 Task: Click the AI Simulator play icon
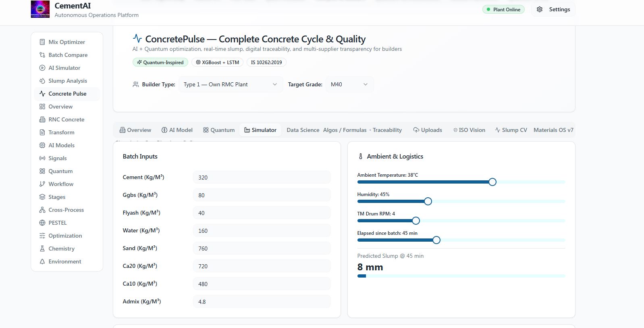tap(42, 68)
